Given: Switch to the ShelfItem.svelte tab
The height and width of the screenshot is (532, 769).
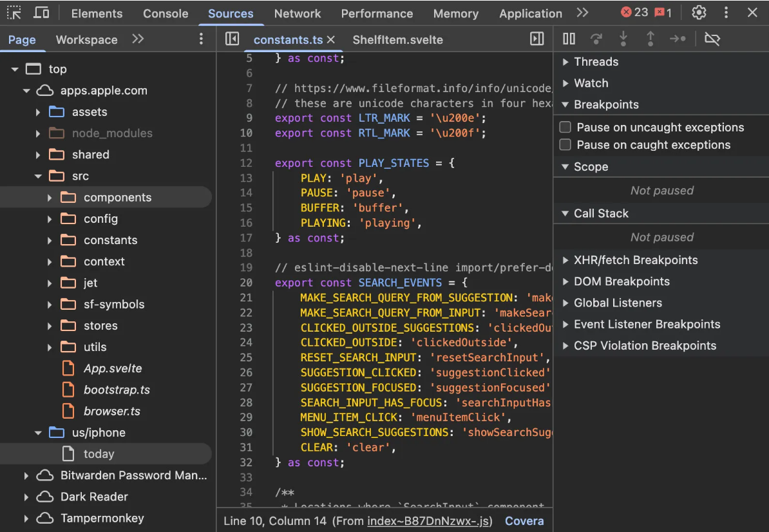Looking at the screenshot, I should [397, 39].
